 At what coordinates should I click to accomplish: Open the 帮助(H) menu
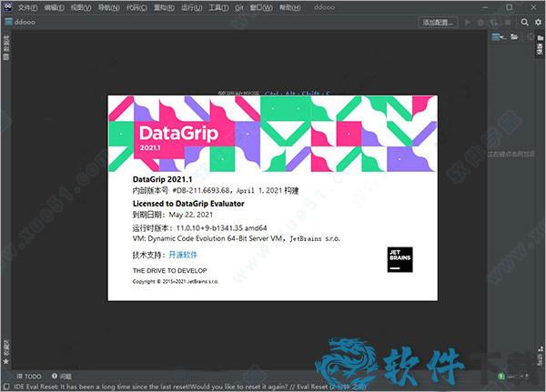point(290,7)
